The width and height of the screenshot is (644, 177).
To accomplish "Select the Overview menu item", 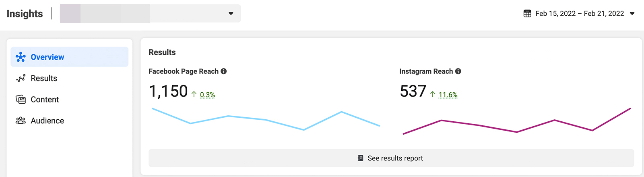I will tap(47, 57).
